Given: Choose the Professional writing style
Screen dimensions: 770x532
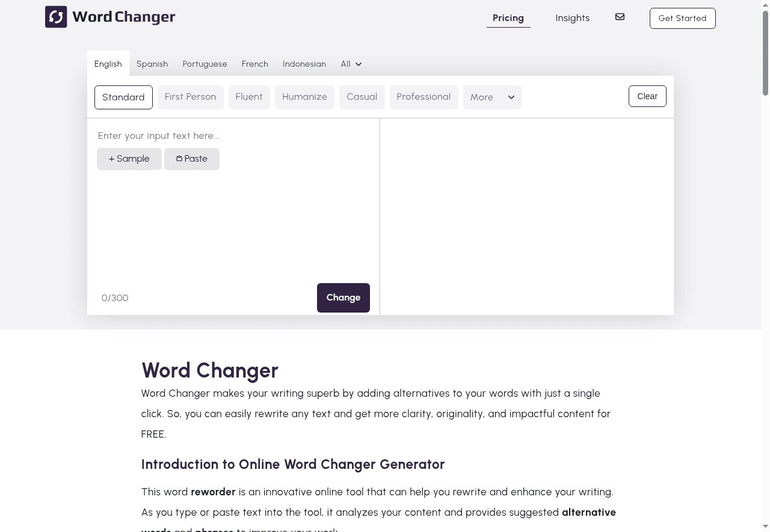Looking at the screenshot, I should pyautogui.click(x=423, y=97).
